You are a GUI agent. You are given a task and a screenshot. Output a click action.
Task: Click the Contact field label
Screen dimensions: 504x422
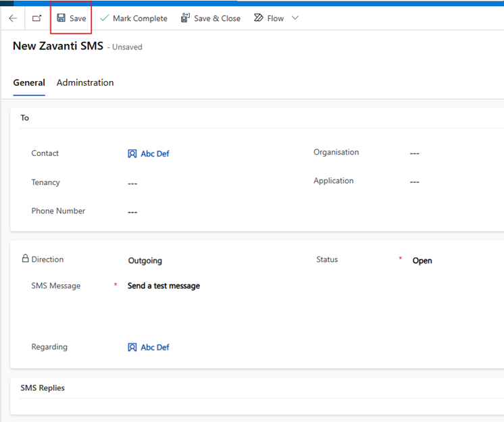(45, 153)
